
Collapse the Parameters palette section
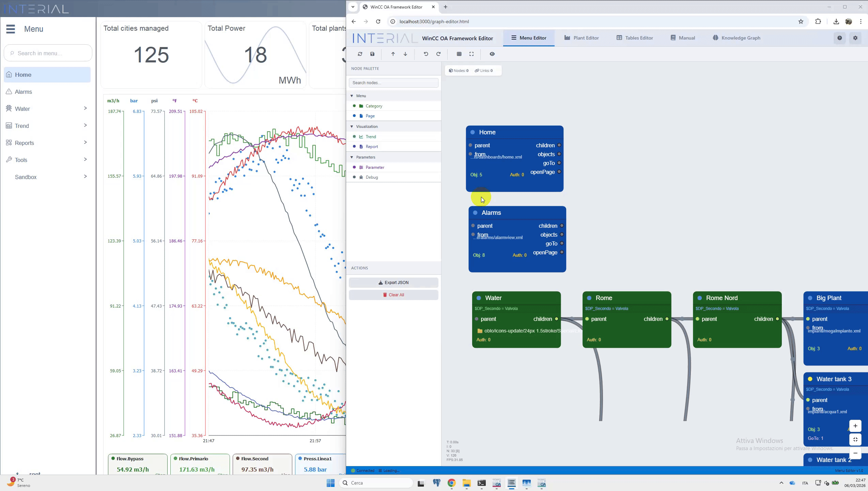352,157
